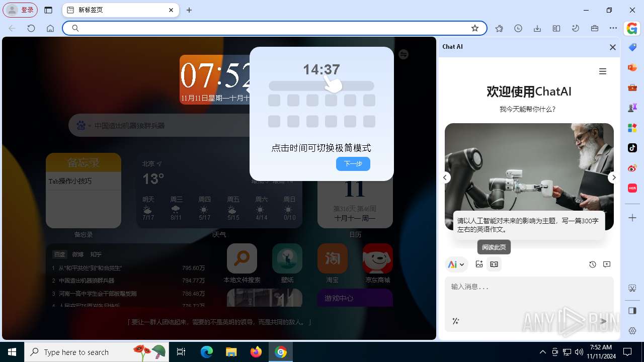644x362 pixels.
Task: Close the 新标签页 tab
Action: 171,10
